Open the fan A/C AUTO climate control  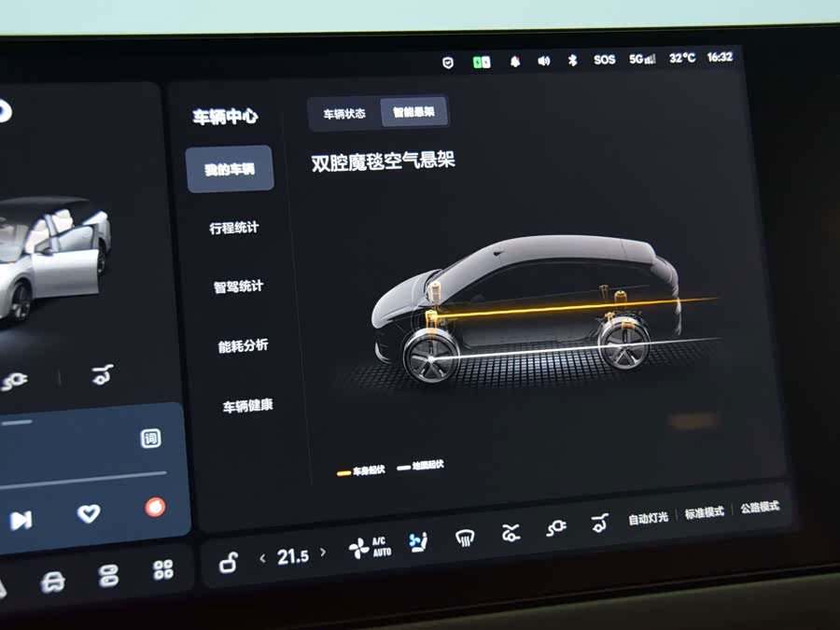pos(371,548)
